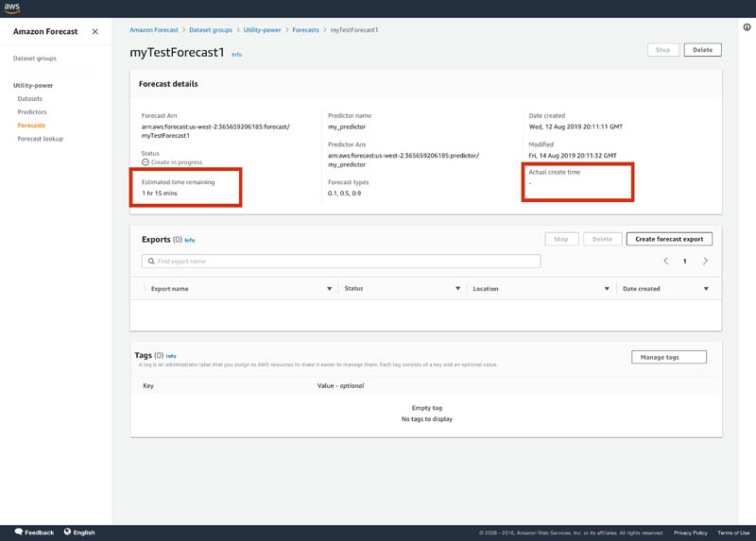Click Date created value Wed, 12 Aug 2019
Screen dimensions: 756x541
pos(576,127)
